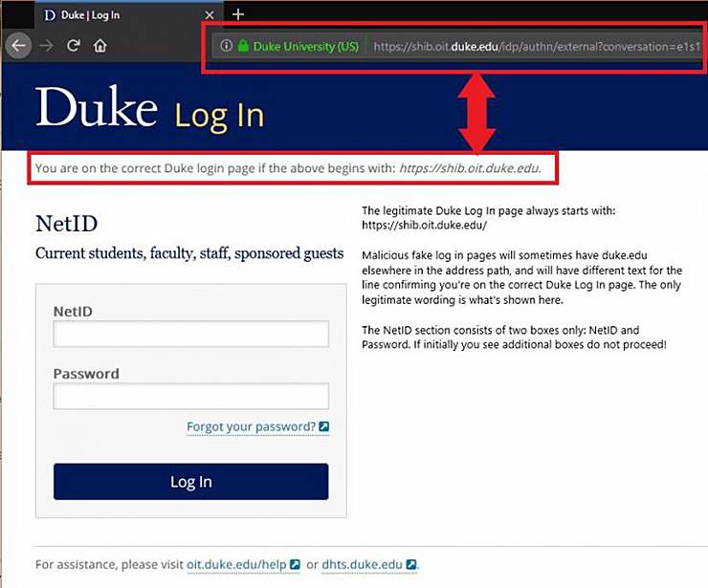Click the browser forward arrow button
Viewport: 708px width, 588px height.
point(46,46)
